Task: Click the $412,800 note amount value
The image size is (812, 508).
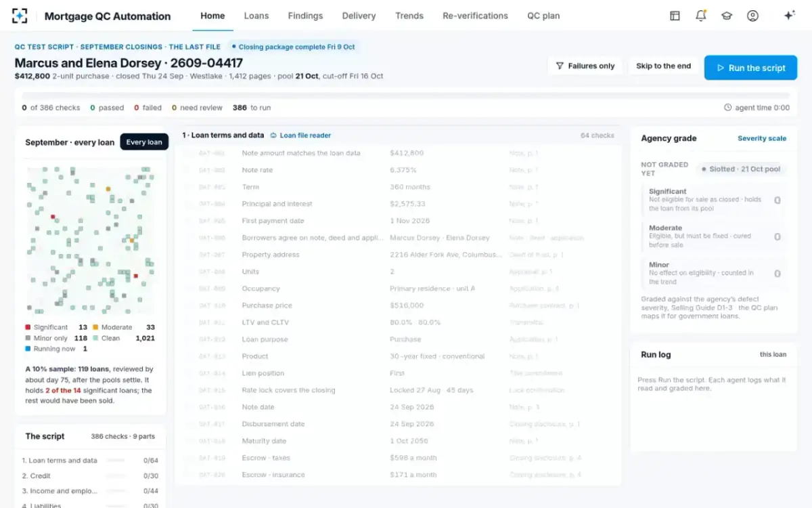Action: 407,153
